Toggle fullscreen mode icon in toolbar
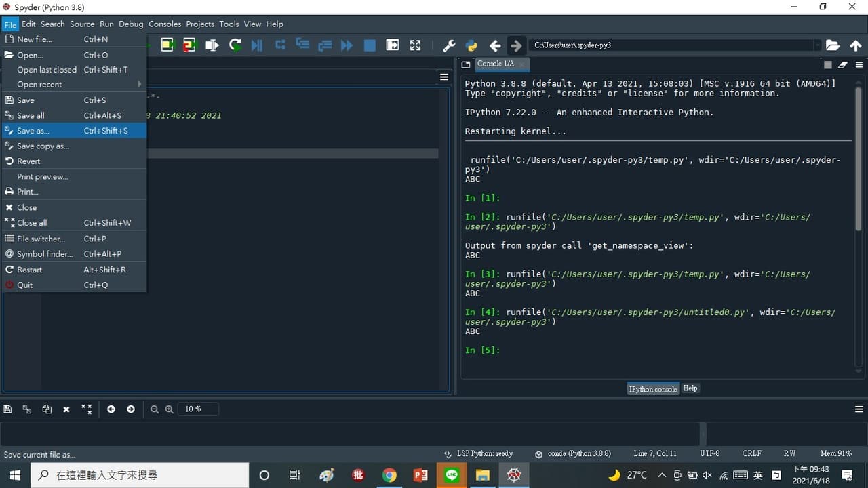The width and height of the screenshot is (868, 488). tap(415, 45)
